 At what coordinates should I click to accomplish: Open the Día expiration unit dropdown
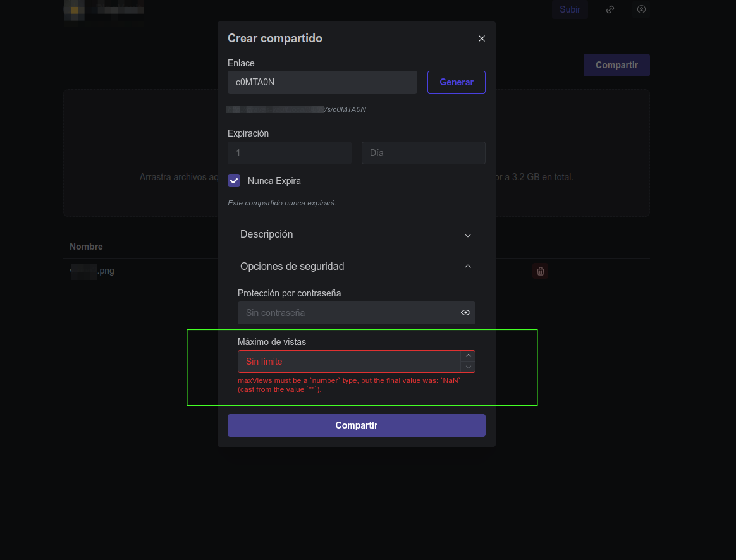[x=423, y=153]
